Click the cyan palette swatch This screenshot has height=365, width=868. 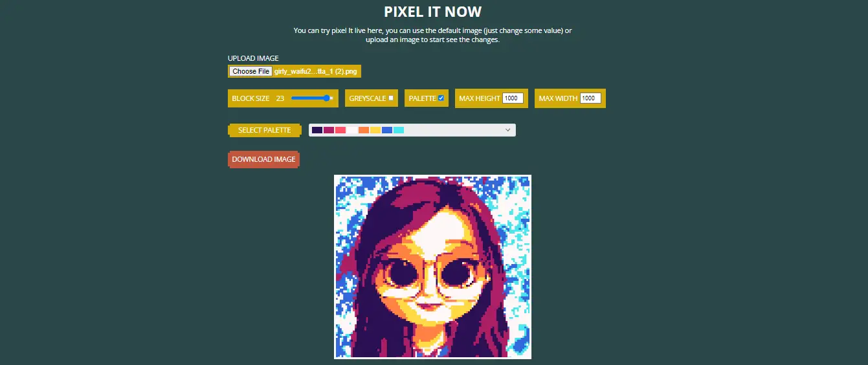399,130
